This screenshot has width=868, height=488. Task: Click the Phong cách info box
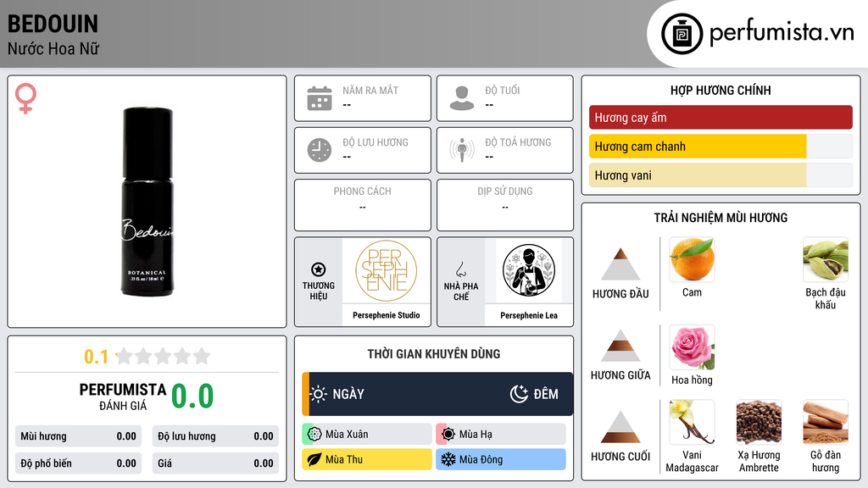click(x=363, y=205)
